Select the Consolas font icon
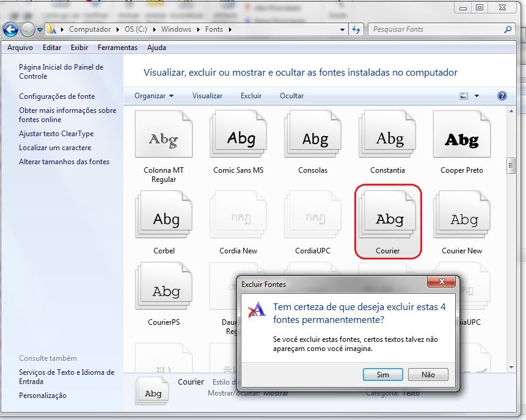This screenshot has width=526, height=420. (x=313, y=139)
